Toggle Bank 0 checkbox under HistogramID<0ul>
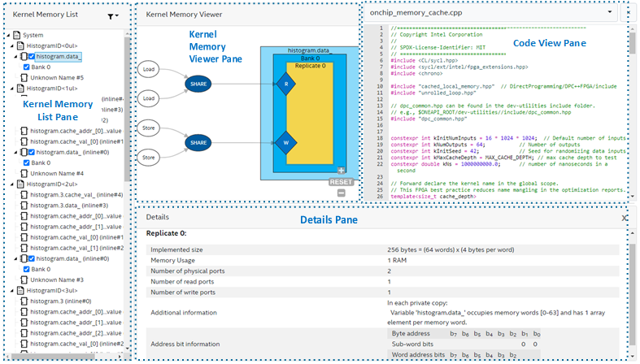640x364 pixels. [x=26, y=67]
